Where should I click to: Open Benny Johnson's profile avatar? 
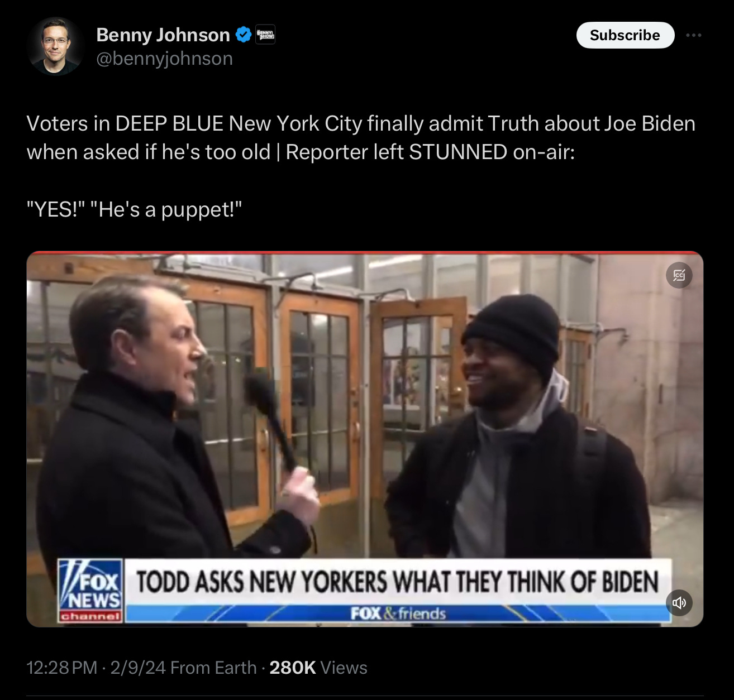(56, 46)
